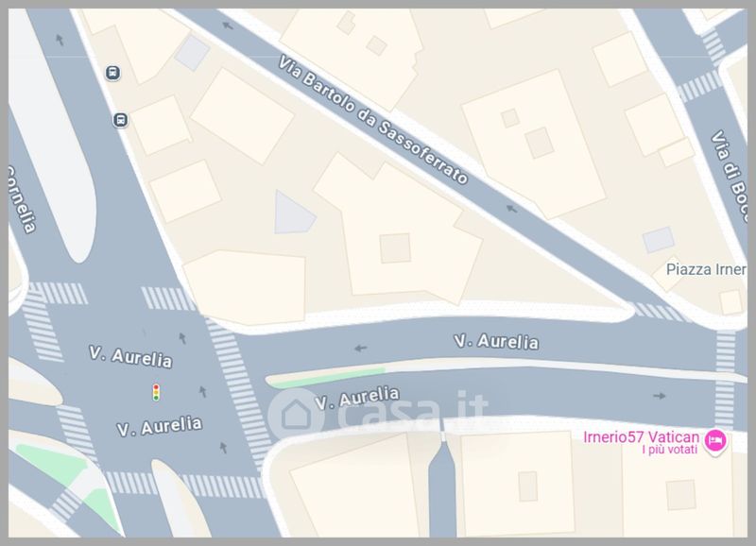756x546 pixels.
Task: Click the Cornelia street label
Action: (x=20, y=199)
